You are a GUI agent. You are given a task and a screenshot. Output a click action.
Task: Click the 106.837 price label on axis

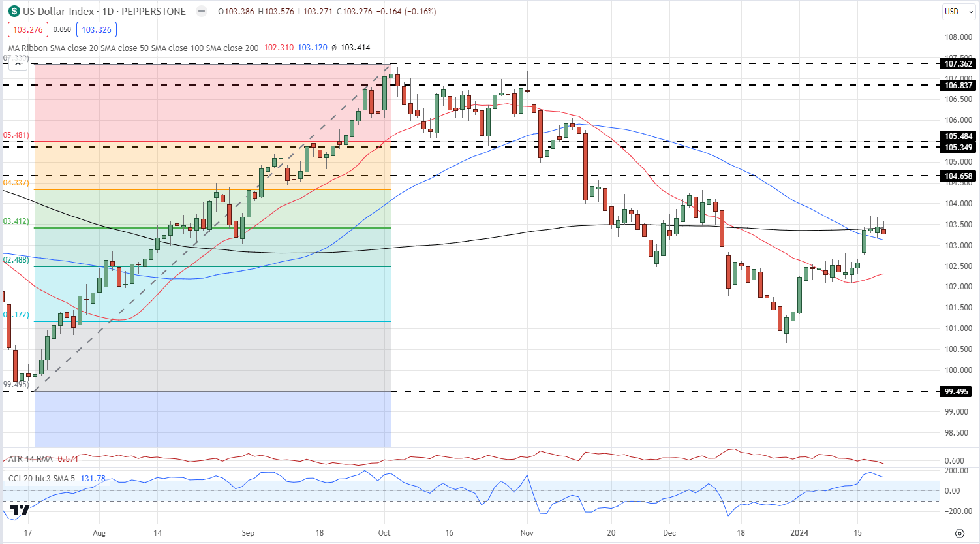coord(958,85)
